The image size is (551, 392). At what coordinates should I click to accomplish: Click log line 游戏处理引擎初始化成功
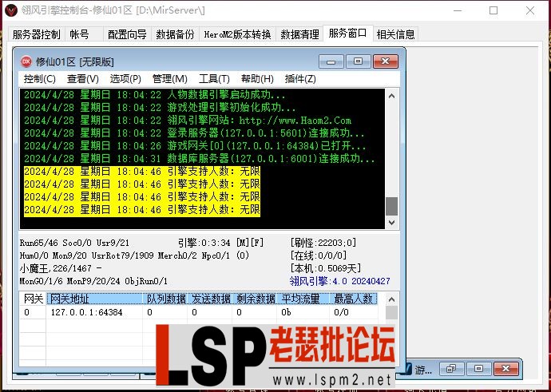160,108
